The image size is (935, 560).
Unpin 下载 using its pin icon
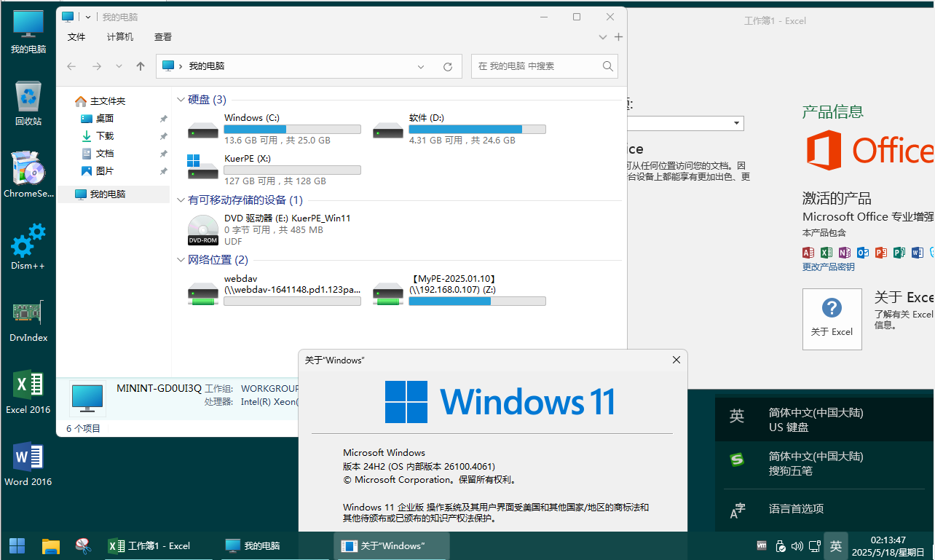(163, 136)
